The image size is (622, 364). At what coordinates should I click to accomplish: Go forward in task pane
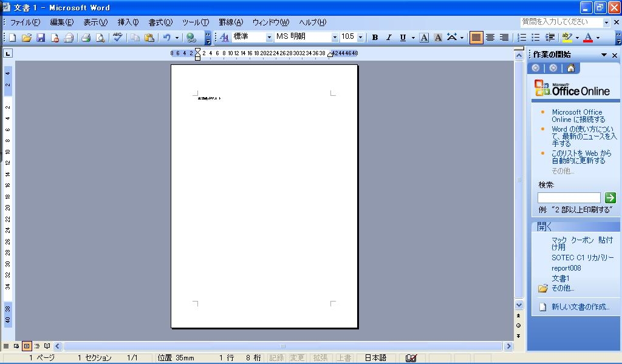coord(553,68)
